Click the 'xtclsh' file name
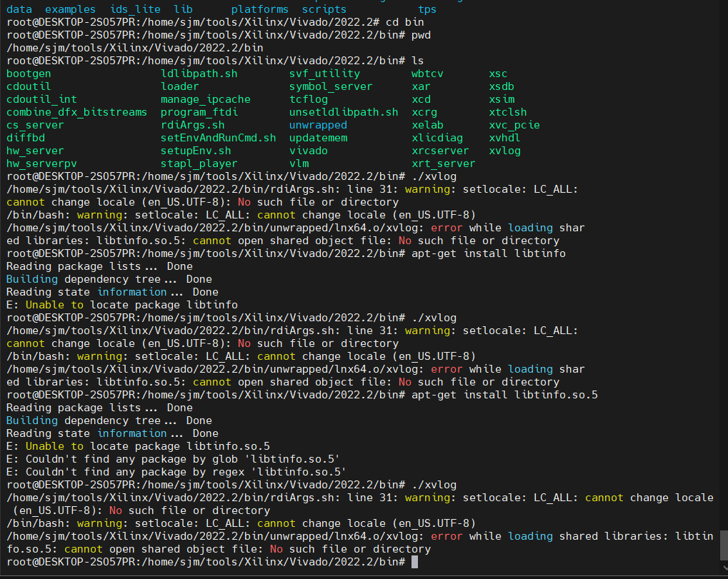The height and width of the screenshot is (579, 728). tap(508, 112)
